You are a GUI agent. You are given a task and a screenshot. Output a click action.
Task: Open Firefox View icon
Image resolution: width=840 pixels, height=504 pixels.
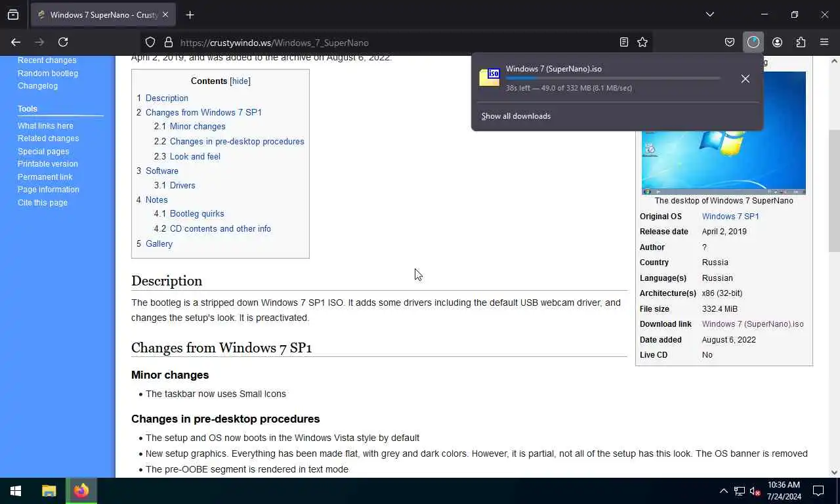[13, 14]
